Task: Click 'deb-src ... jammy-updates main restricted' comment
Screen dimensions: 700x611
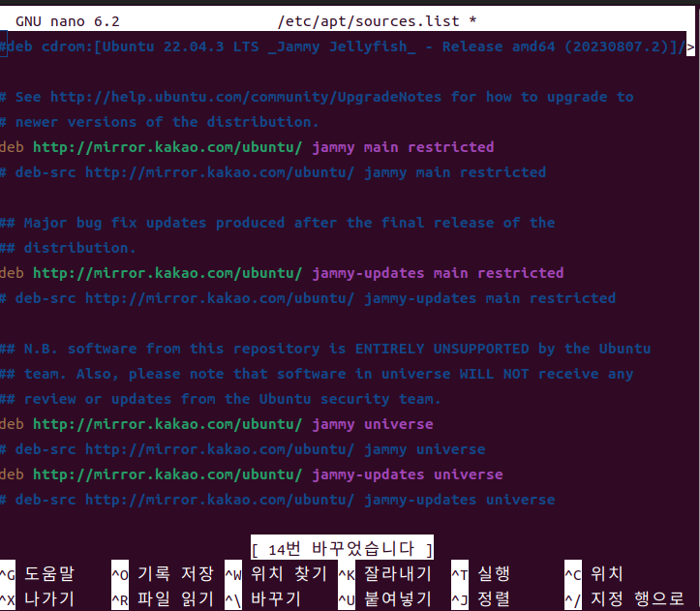Action: pos(308,298)
